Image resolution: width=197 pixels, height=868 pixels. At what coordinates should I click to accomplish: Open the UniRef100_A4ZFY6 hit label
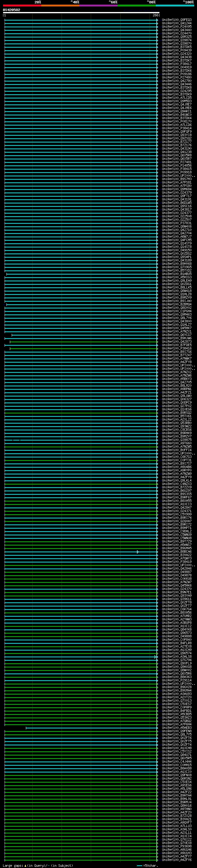click(x=176, y=860)
